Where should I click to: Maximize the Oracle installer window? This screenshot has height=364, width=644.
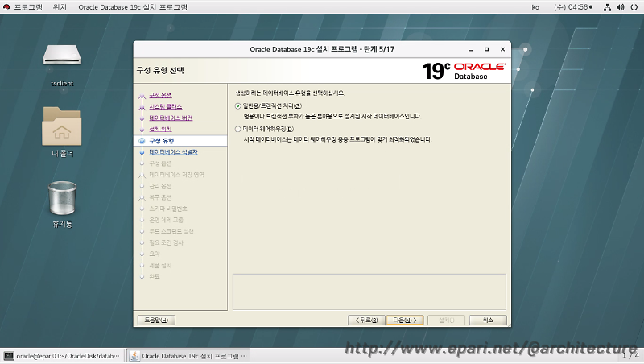tap(487, 49)
